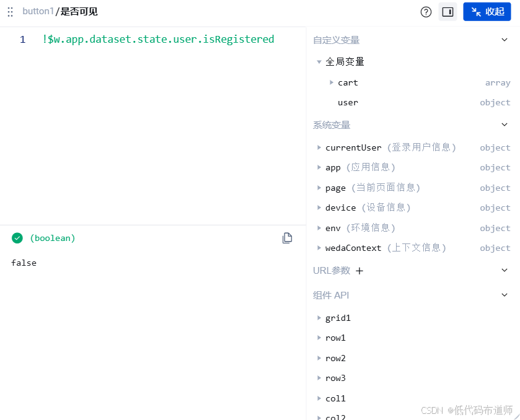
Task: Add a URL parameter with the plus icon
Action: click(x=359, y=271)
